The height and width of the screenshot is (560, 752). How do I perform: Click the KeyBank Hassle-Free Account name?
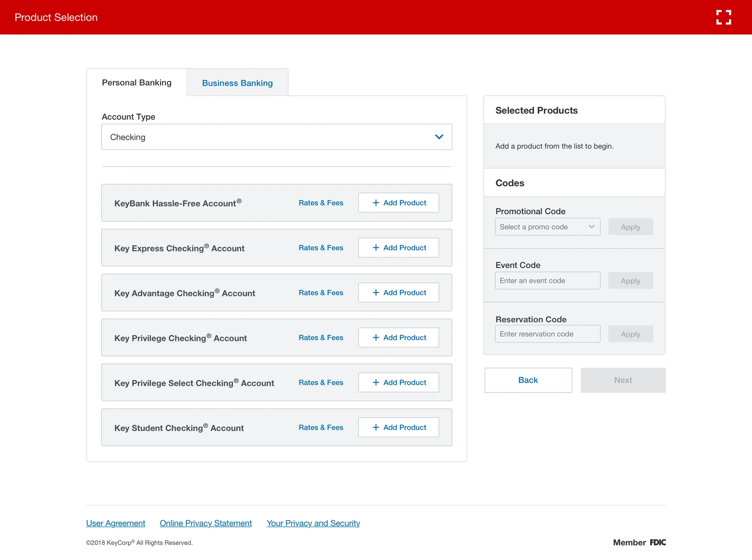click(178, 203)
